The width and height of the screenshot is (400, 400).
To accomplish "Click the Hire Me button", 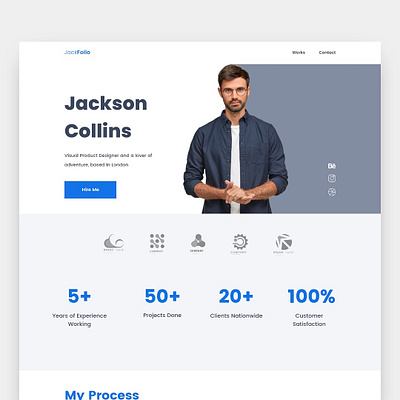I will pos(90,190).
